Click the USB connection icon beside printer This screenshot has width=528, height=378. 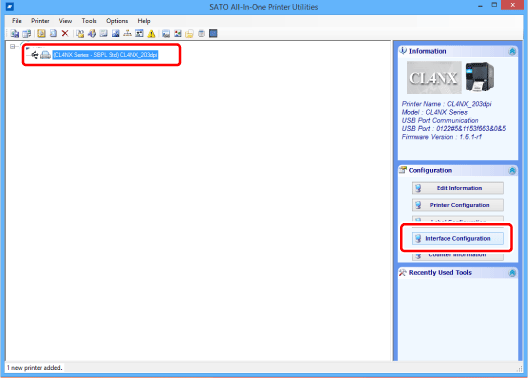pyautogui.click(x=34, y=55)
